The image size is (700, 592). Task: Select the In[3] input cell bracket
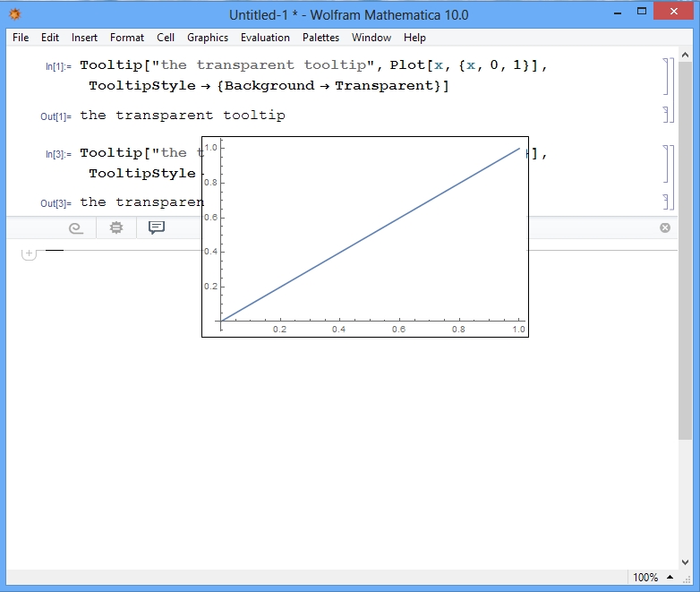click(x=665, y=162)
